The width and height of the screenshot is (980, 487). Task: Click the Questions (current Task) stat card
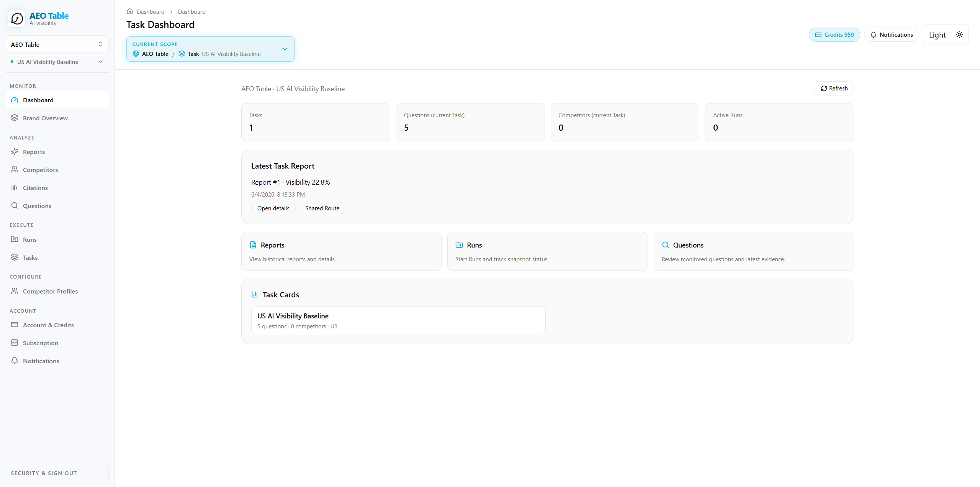click(x=470, y=123)
